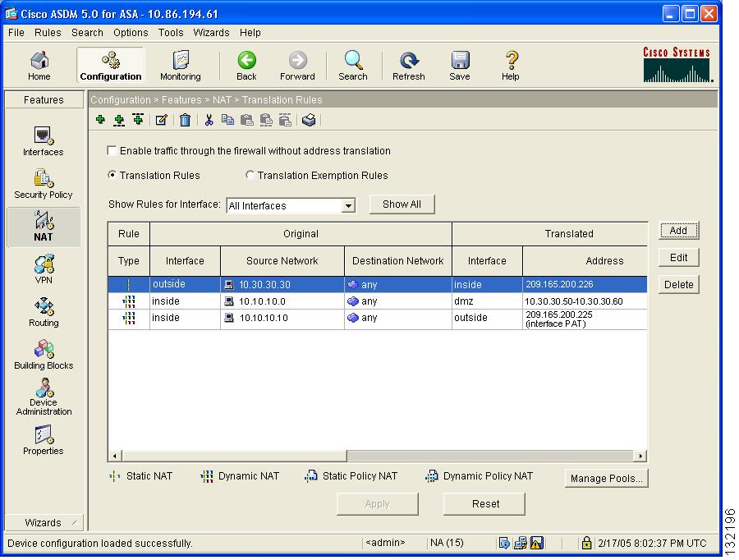Select the rule with source 10.30.30.30
Viewport: 739px width, 560px height.
click(378, 284)
